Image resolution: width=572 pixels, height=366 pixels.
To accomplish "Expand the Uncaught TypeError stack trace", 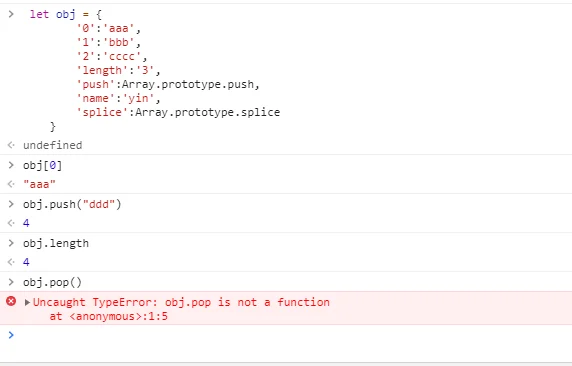I will point(27,303).
